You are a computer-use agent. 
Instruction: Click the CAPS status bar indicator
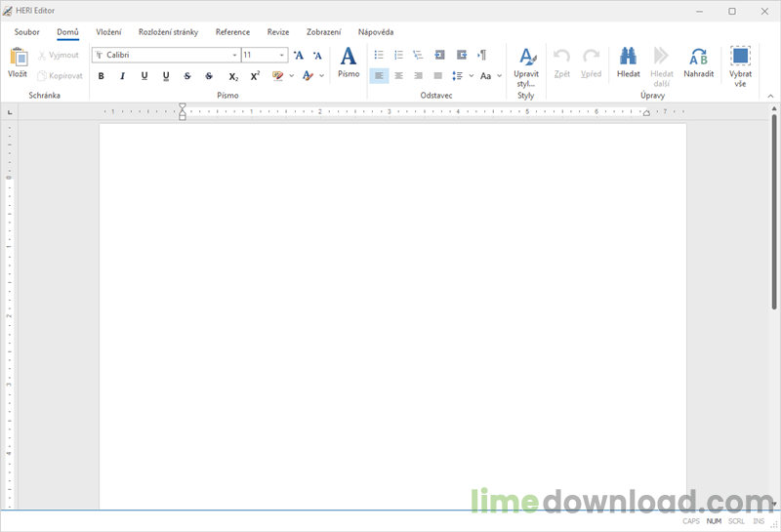tap(691, 521)
